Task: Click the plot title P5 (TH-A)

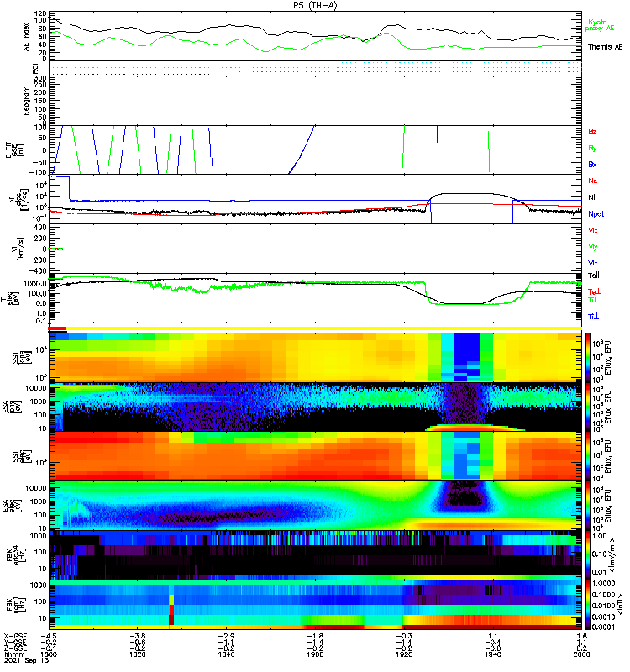Action: [315, 5]
